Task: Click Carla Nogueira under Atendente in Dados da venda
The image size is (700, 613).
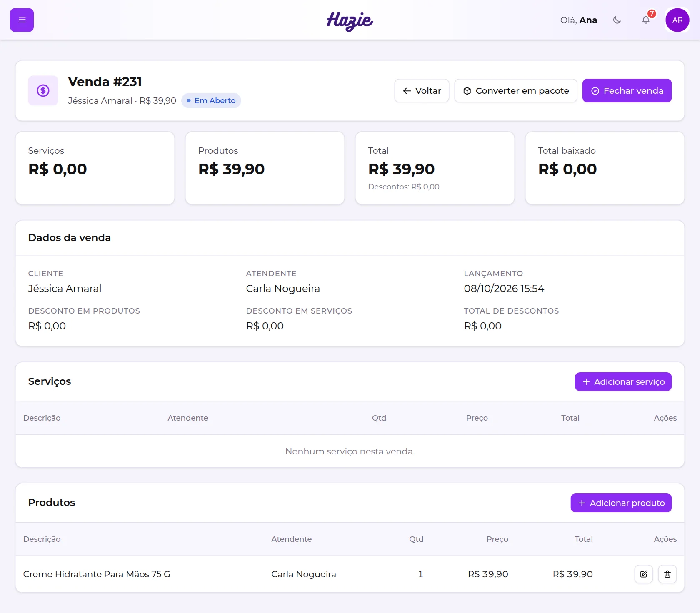Action: (283, 289)
